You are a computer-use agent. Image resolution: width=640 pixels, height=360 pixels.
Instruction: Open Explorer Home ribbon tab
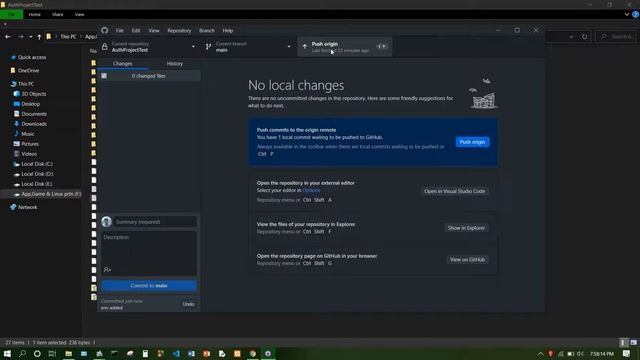[35, 14]
